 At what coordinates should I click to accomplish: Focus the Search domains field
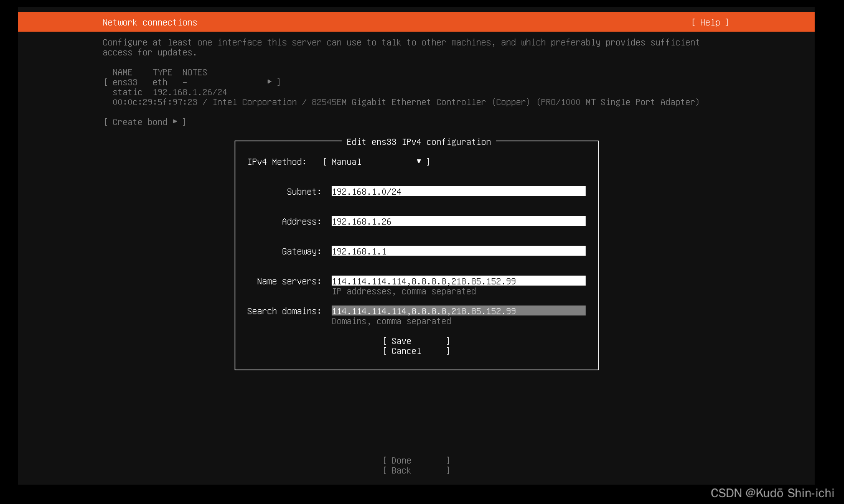[459, 311]
